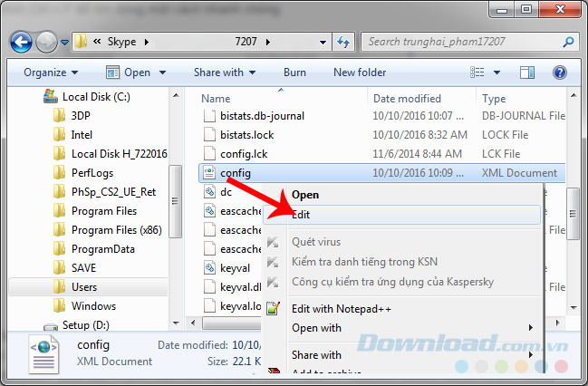588x386 pixels.
Task: Select the PhSp_CS2_UE_Ret folder
Action: pyautogui.click(x=113, y=192)
